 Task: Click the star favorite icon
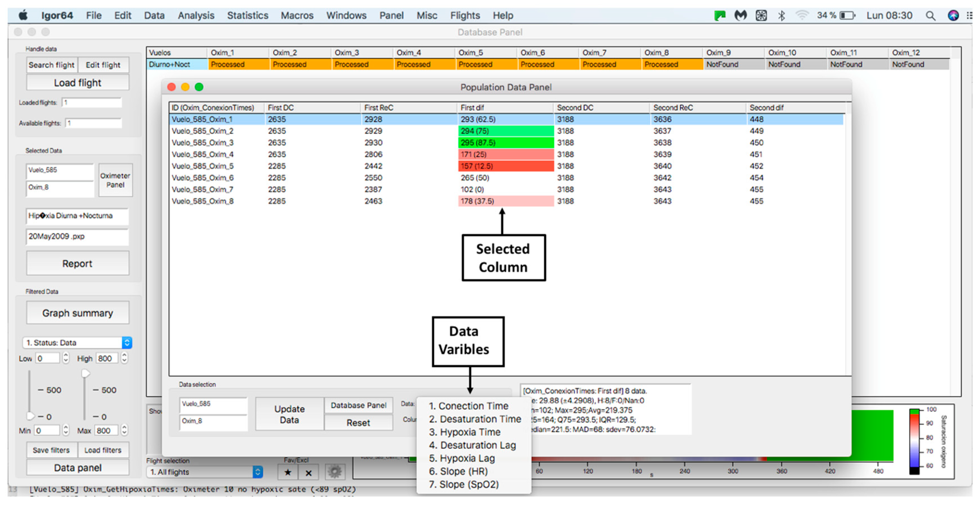pos(288,472)
